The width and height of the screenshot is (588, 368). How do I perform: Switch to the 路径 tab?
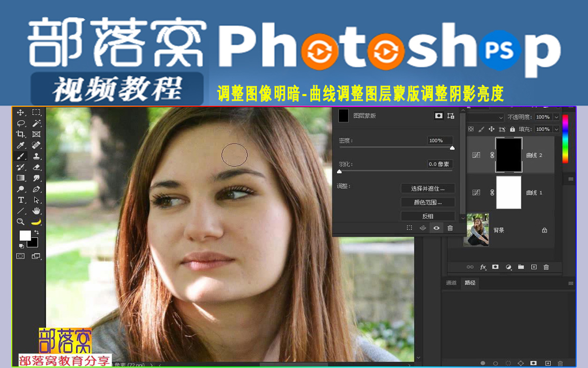pos(470,283)
